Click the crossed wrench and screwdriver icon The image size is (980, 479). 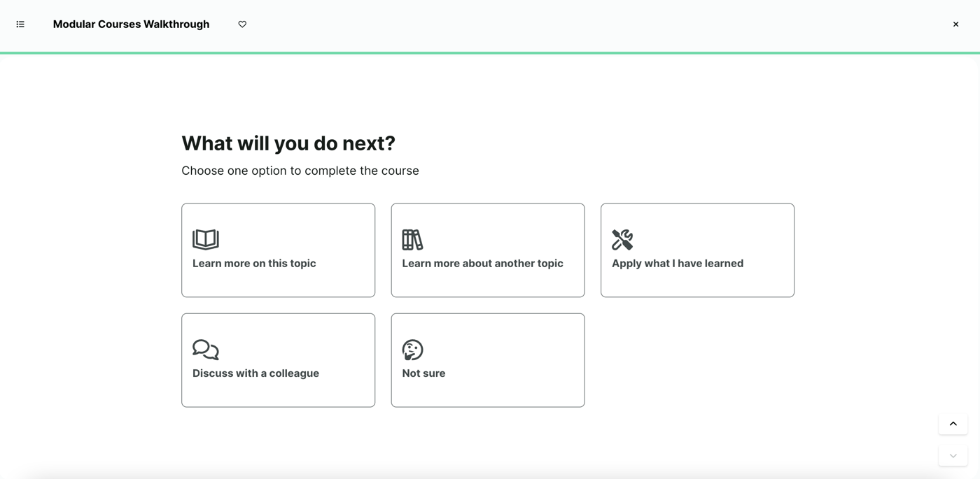click(x=622, y=239)
